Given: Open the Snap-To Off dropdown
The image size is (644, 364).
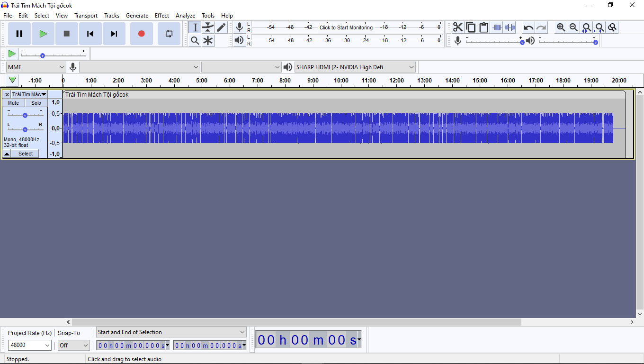Looking at the screenshot, I should [x=73, y=345].
